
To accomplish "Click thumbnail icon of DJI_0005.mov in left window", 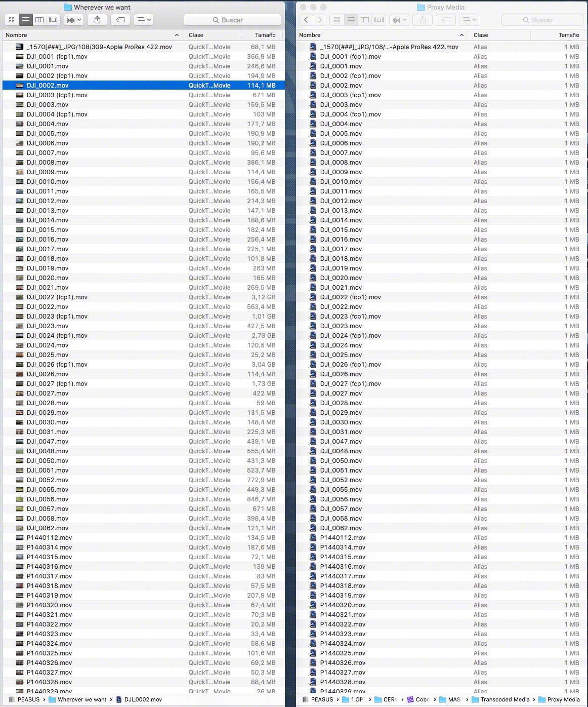I will 20,134.
